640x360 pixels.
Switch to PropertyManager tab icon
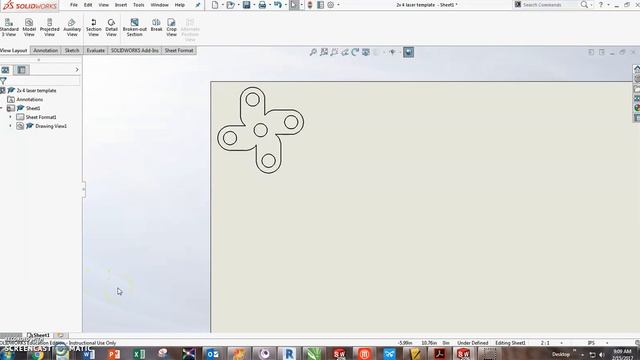click(22, 70)
